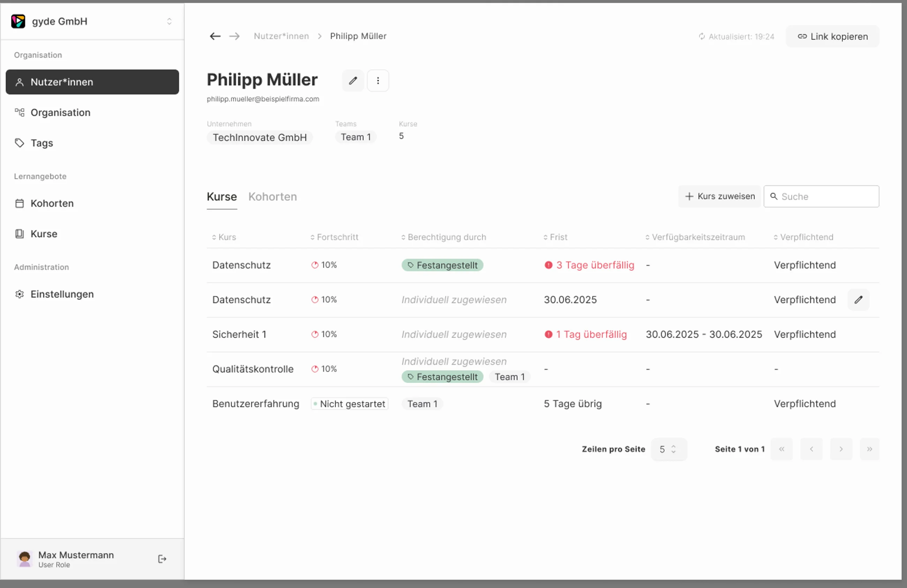
Task: Click Team 1 chip in Qualitätskontrolle row
Action: (510, 377)
